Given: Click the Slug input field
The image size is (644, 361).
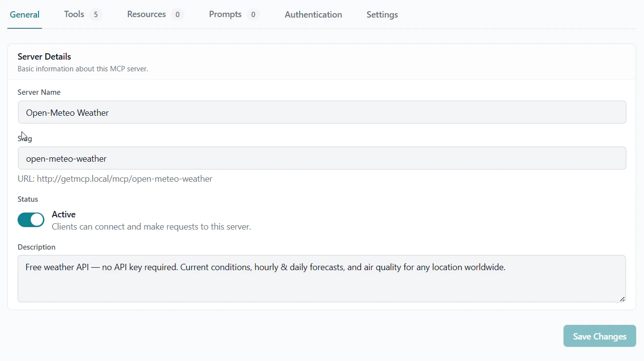Looking at the screenshot, I should pyautogui.click(x=322, y=158).
